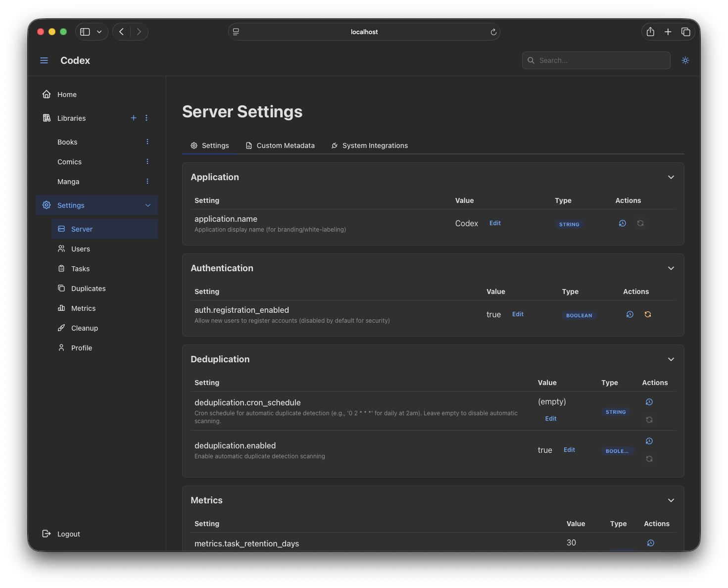Viewport: 728px width, 588px height.
Task: Collapse the Application section
Action: [x=671, y=177]
